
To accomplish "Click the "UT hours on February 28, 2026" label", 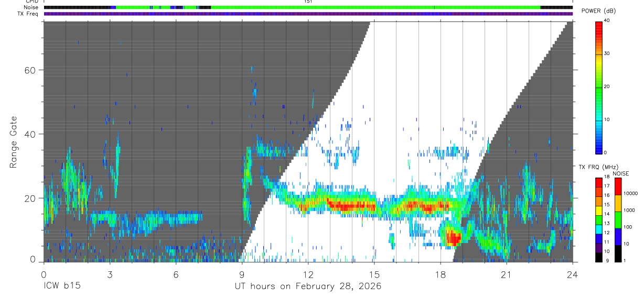I will point(308,287).
